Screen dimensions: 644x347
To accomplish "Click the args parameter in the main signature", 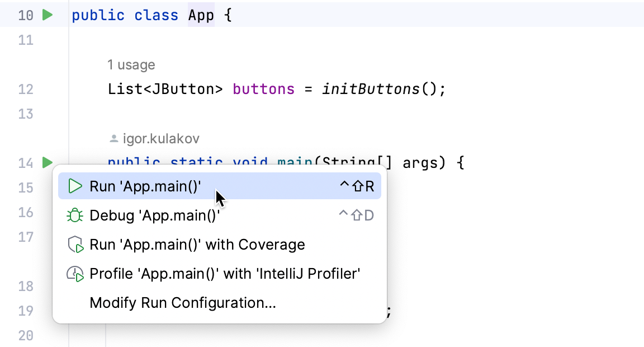I will [420, 163].
